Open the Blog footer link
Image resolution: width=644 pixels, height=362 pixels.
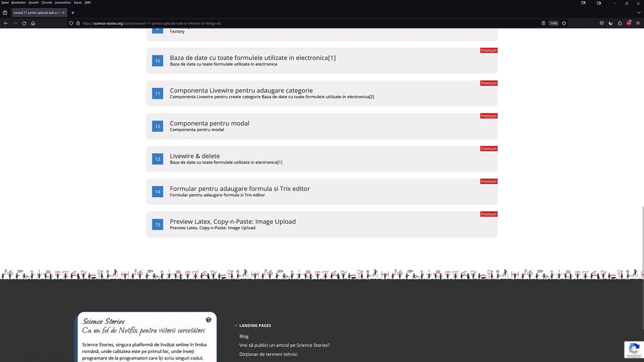pos(244,336)
